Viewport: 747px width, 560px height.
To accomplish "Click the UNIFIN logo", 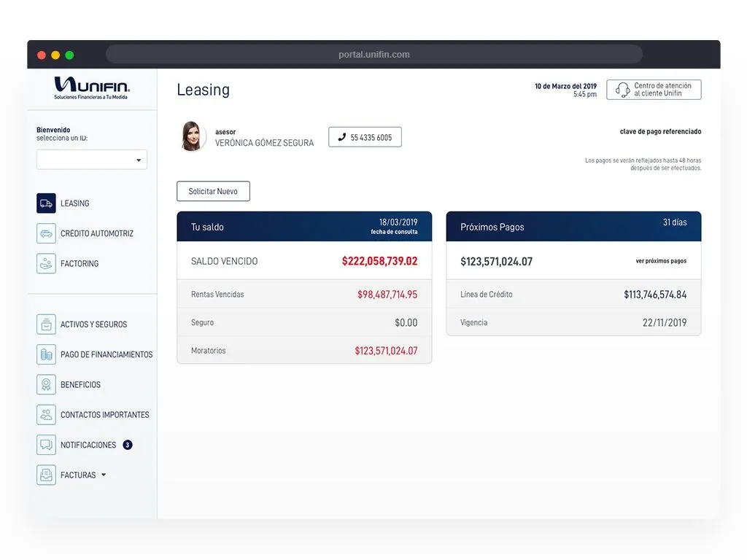I will point(91,87).
